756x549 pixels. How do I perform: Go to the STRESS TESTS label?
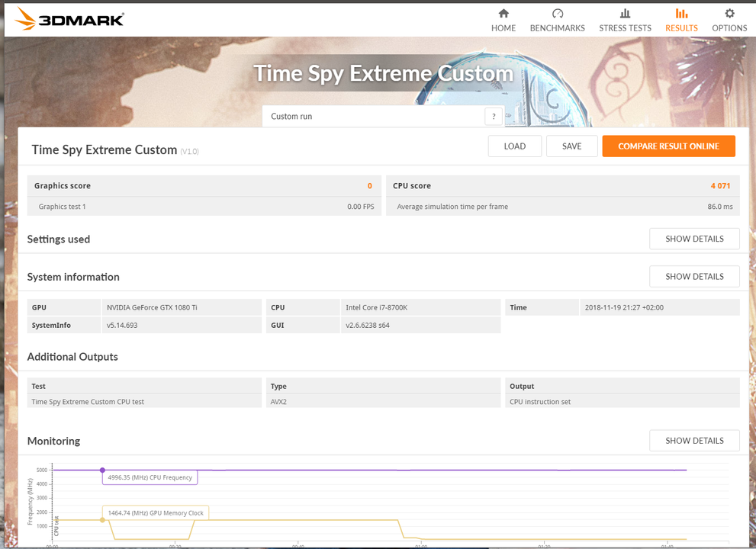point(625,28)
